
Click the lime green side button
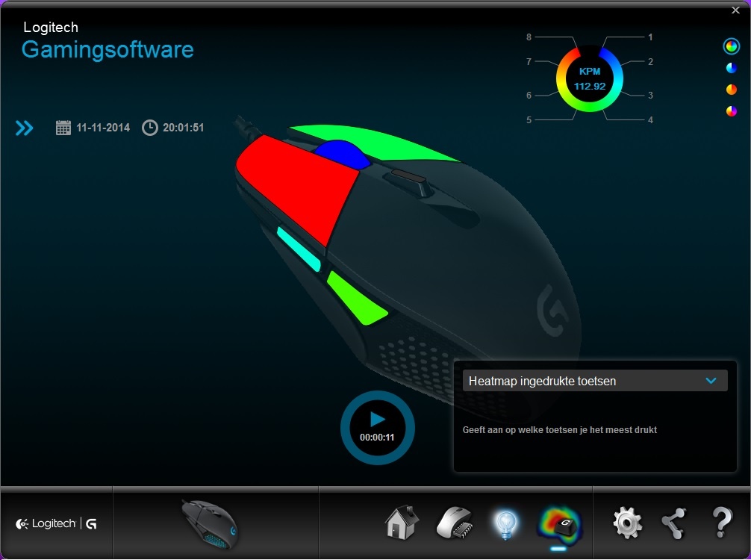[x=356, y=298]
